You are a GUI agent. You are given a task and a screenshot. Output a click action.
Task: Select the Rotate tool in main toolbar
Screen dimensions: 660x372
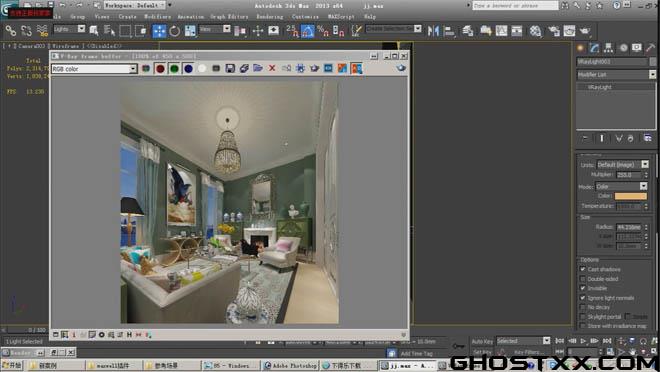coord(174,31)
